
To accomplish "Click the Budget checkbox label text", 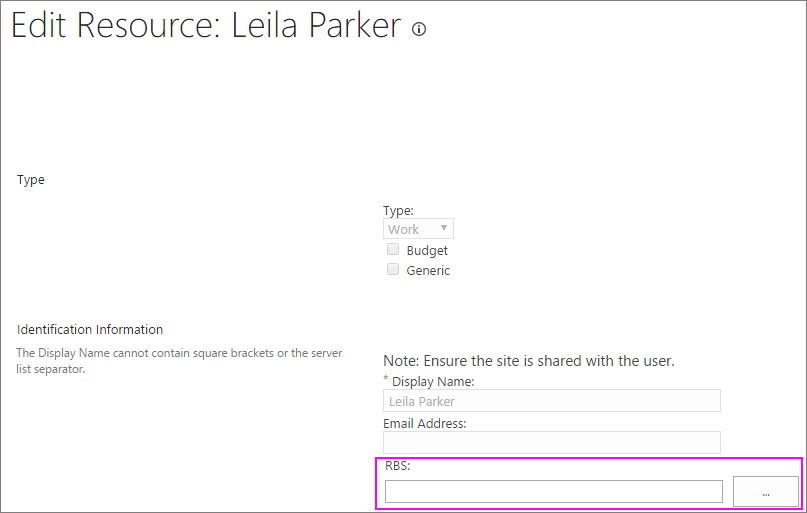I will pyautogui.click(x=427, y=251).
